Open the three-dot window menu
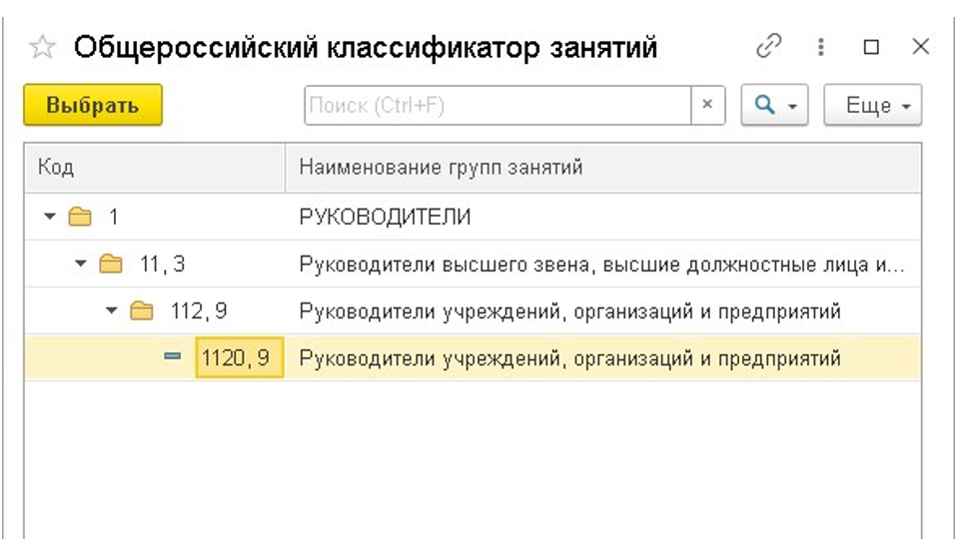The height and width of the screenshot is (557, 980). click(x=821, y=47)
